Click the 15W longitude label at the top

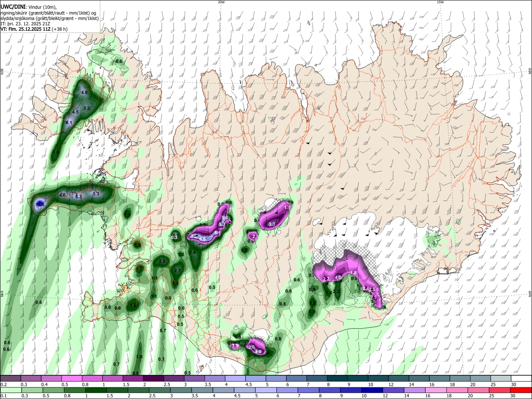pos(440,2)
